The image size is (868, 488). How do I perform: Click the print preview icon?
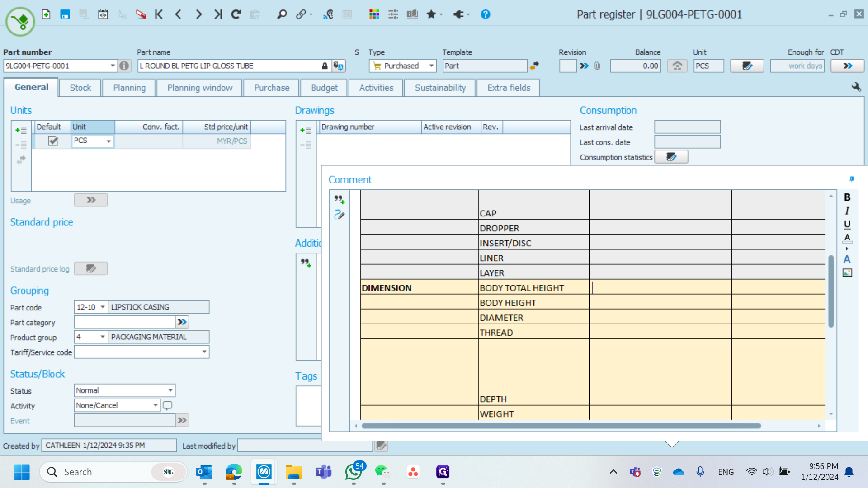coord(103,14)
